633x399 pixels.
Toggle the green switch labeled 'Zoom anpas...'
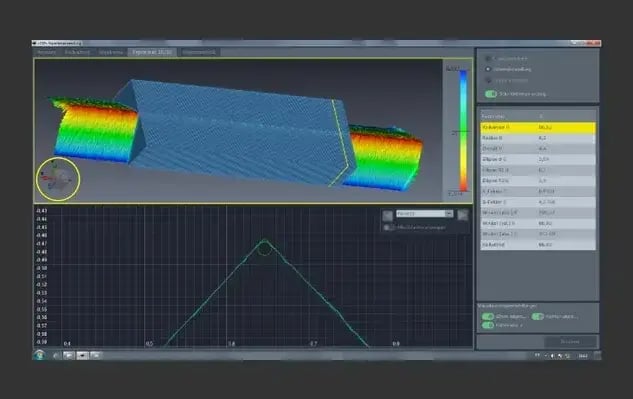point(488,316)
